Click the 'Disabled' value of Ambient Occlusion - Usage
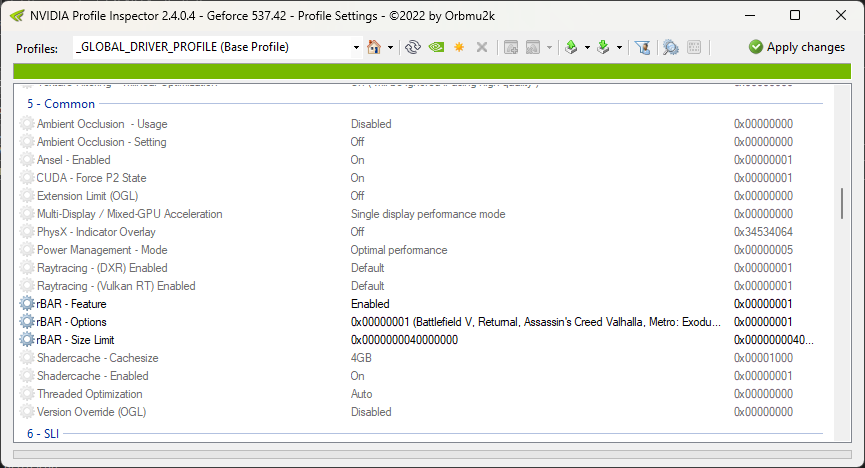This screenshot has height=468, width=865. [x=371, y=124]
